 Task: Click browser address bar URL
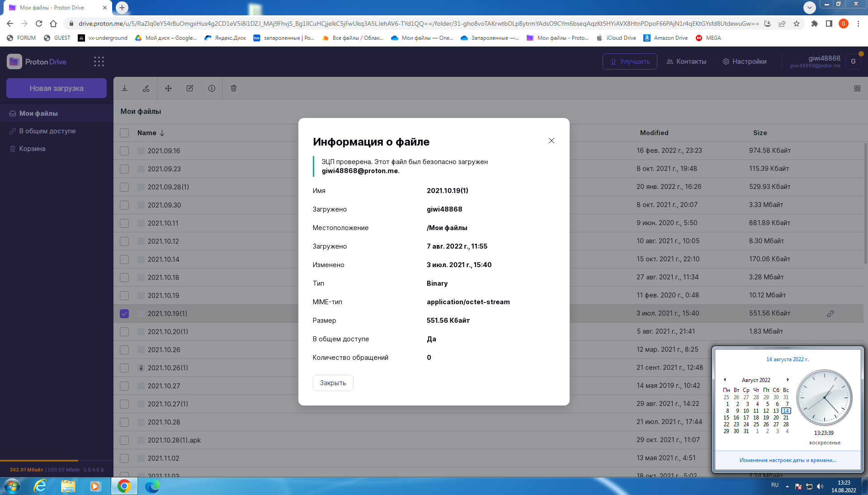coord(418,24)
